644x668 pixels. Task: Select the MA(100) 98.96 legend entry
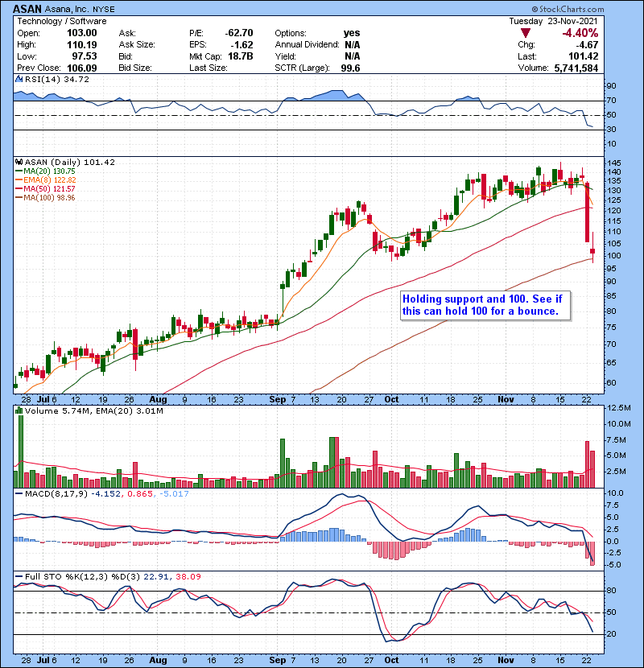coord(46,198)
